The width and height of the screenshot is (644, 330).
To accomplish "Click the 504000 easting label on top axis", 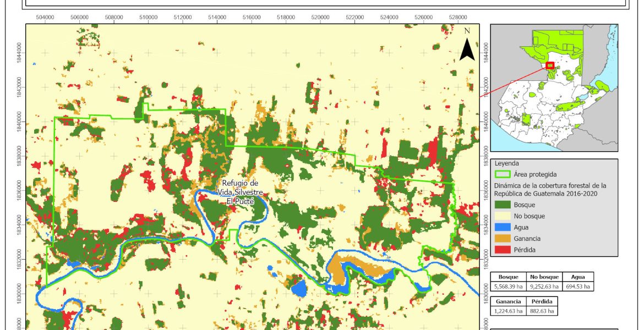I will (45, 18).
